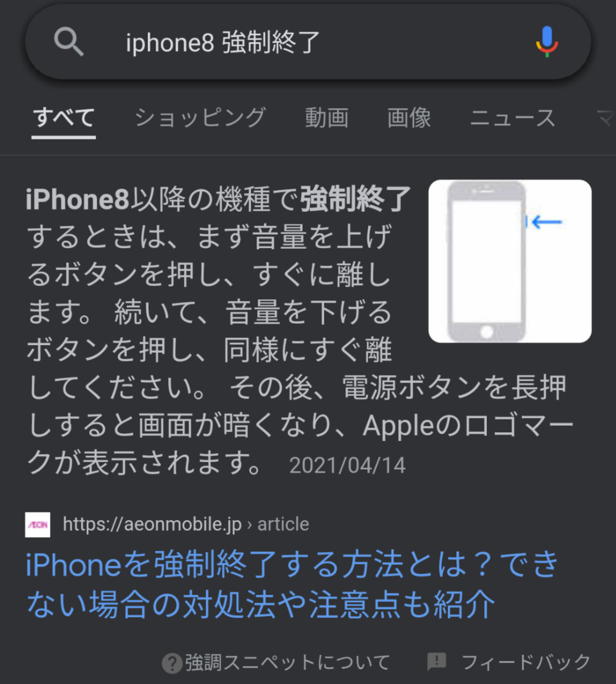Go to the ニュース tab
This screenshot has height=684, width=616.
(x=512, y=118)
